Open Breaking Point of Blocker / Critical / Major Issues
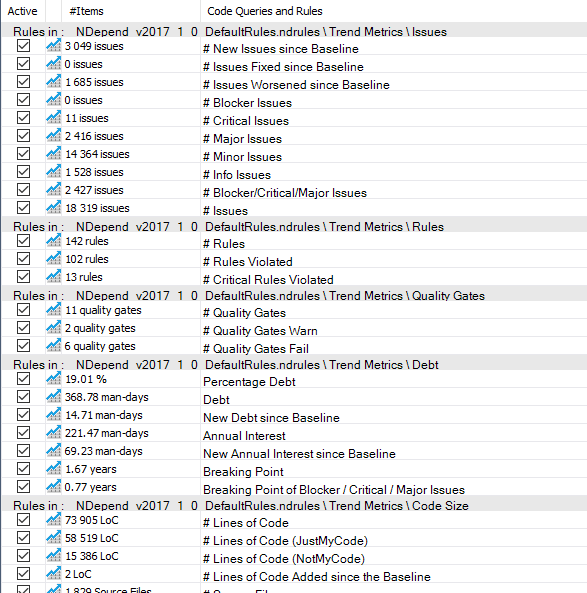 point(334,490)
